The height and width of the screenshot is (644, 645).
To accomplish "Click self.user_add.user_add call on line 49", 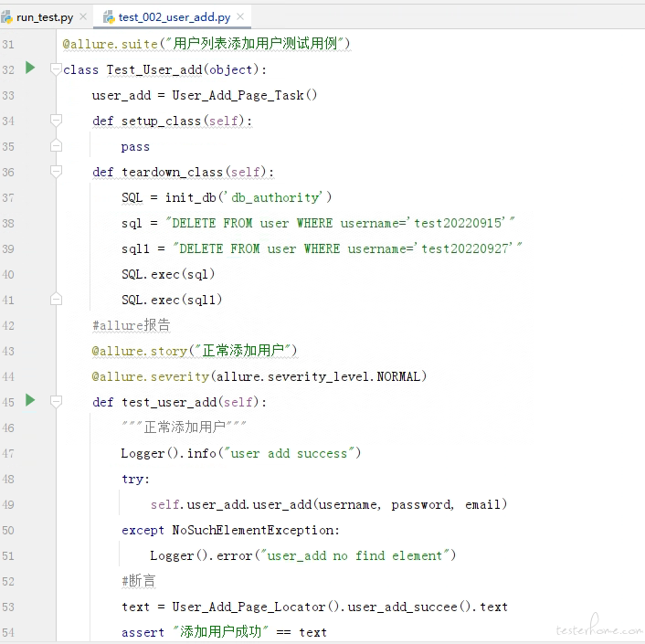I will pyautogui.click(x=328, y=504).
